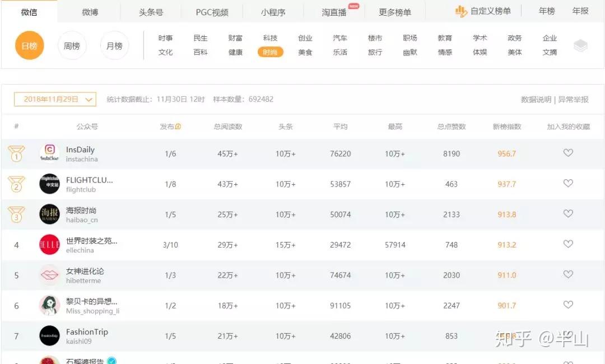This screenshot has width=605, height=364.
Task: Favorite 黎贝卡的异想 with heart icon
Action: pyautogui.click(x=568, y=305)
